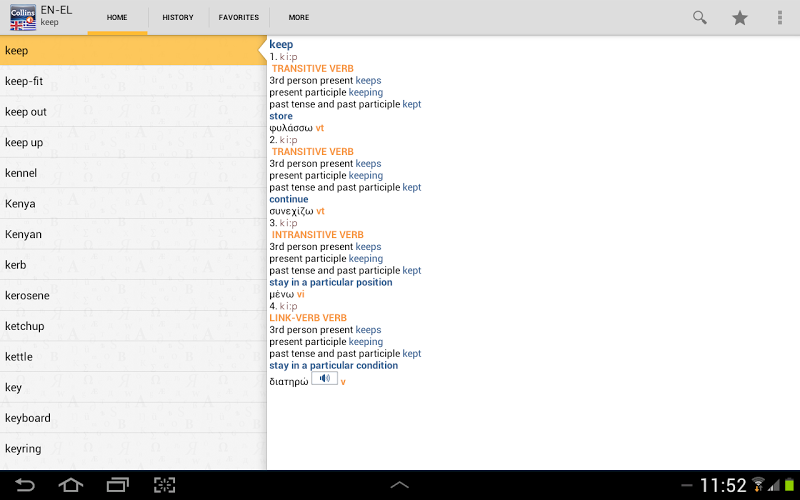Select 'keyboard' entry in word list
The width and height of the screenshot is (800, 500).
(x=133, y=418)
